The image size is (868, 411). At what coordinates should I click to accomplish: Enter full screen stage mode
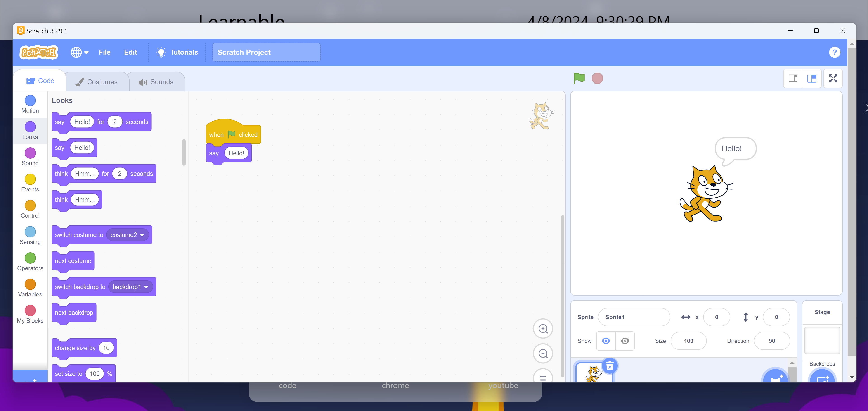click(x=833, y=78)
